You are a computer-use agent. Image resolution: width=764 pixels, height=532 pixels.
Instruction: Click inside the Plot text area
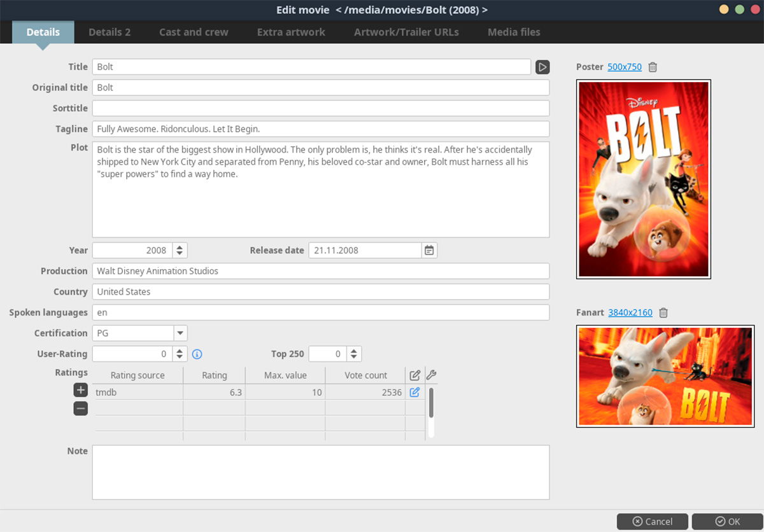321,190
